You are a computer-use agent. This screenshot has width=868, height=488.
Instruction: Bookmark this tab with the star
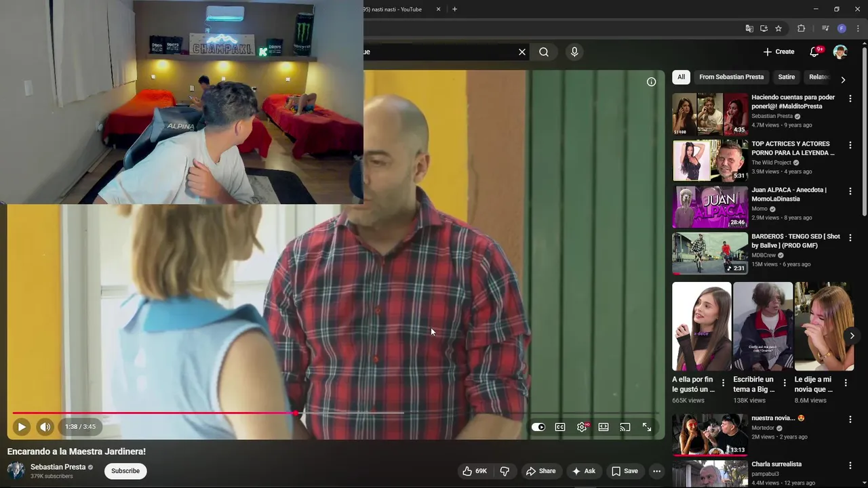[x=778, y=28]
